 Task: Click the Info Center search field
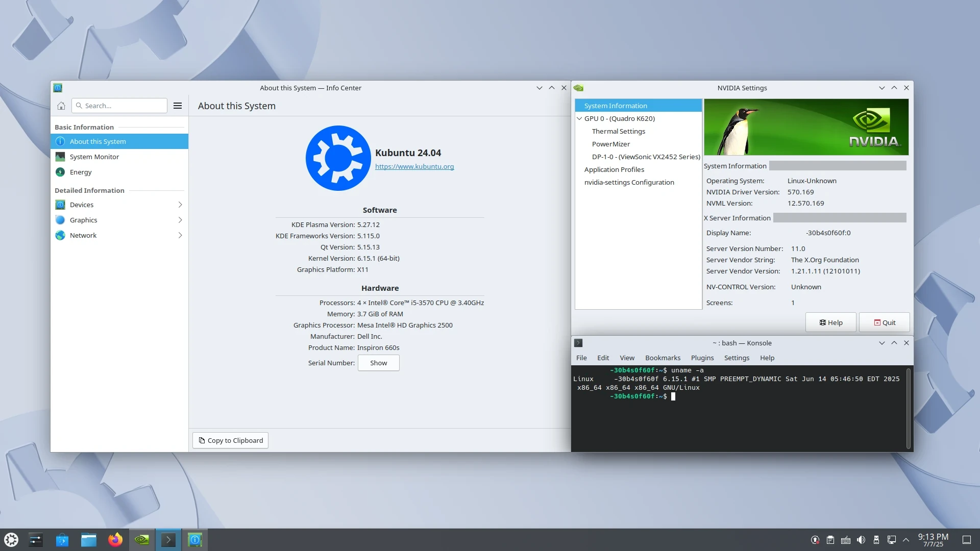pos(122,106)
